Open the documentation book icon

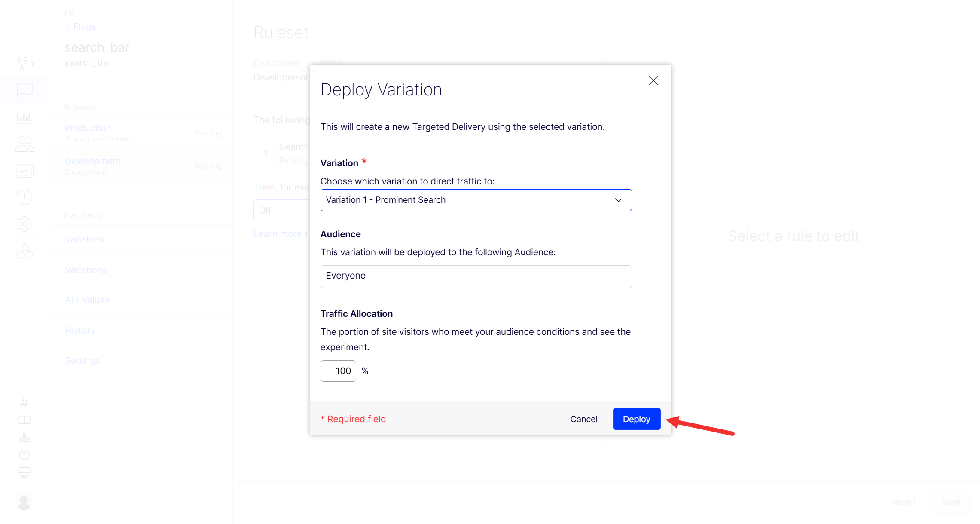24,420
